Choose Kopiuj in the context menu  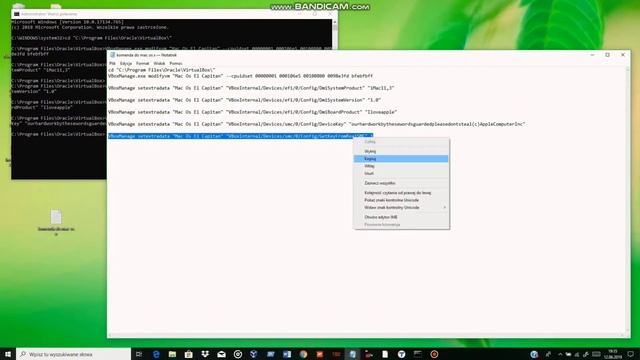point(401,158)
